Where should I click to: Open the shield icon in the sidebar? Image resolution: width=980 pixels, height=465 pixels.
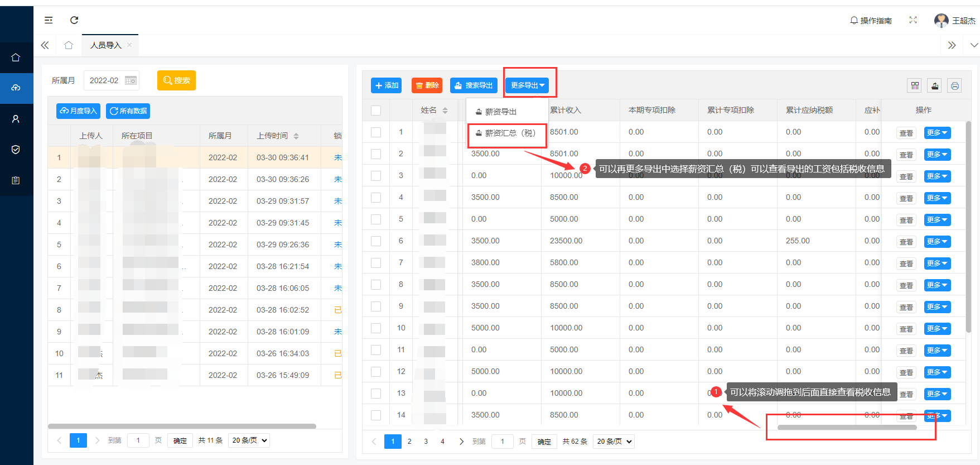coord(16,150)
